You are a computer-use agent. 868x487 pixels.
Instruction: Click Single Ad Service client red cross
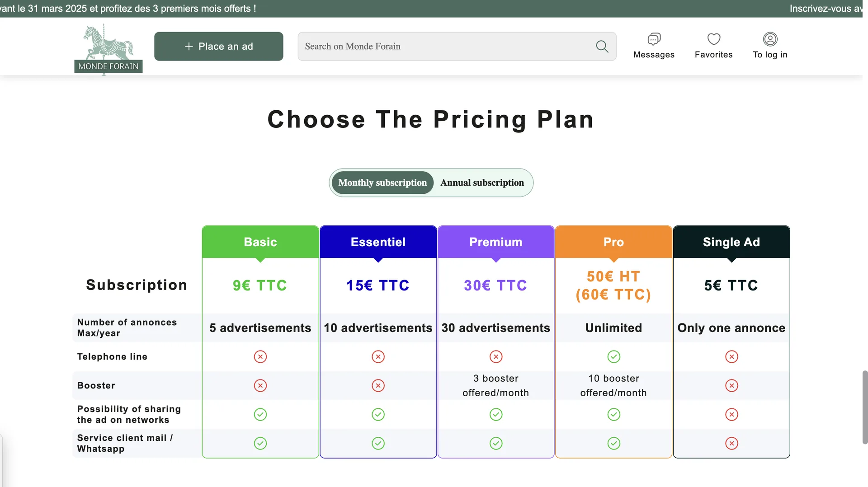tap(731, 443)
